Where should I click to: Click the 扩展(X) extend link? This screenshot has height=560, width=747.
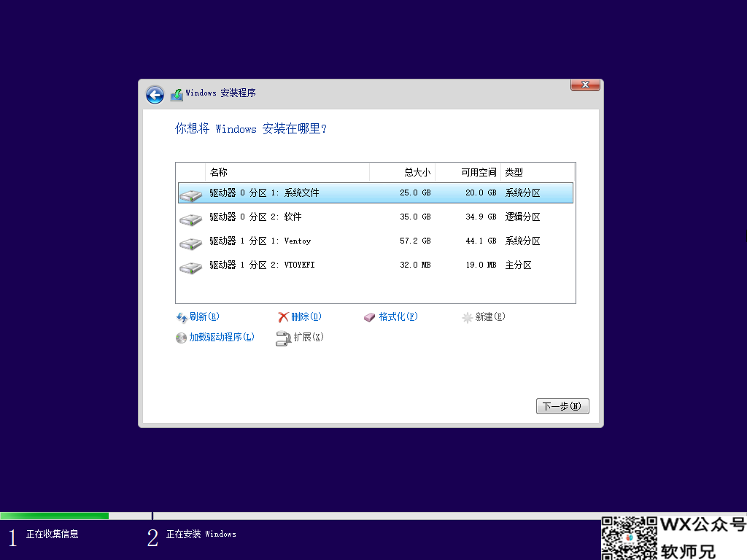(x=309, y=337)
